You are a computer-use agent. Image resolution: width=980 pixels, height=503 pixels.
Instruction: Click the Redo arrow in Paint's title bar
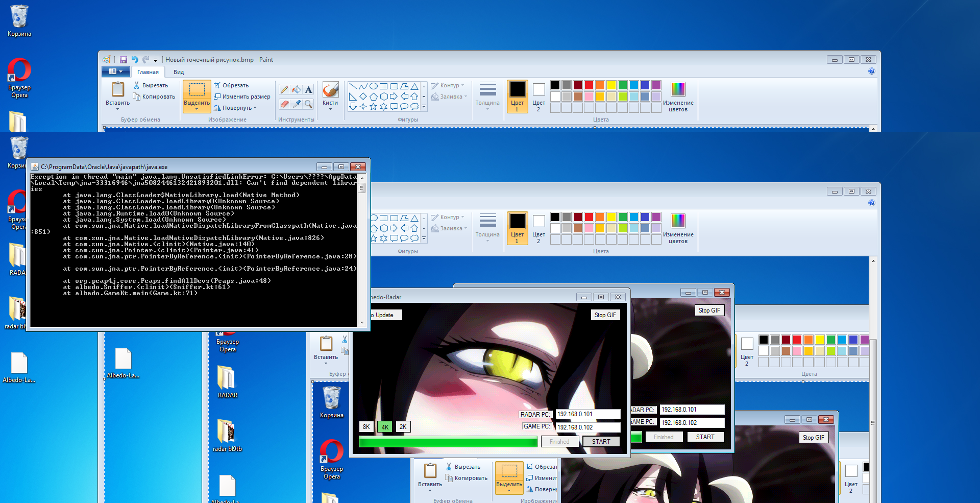click(146, 60)
